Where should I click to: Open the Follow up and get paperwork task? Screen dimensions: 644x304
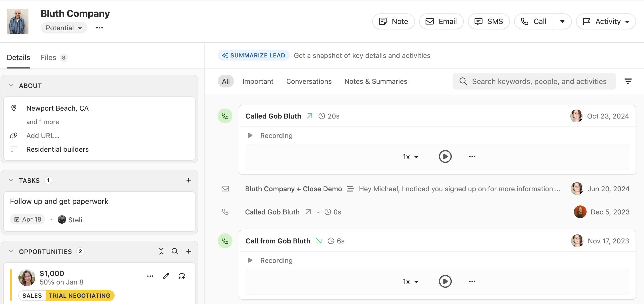pyautogui.click(x=59, y=201)
